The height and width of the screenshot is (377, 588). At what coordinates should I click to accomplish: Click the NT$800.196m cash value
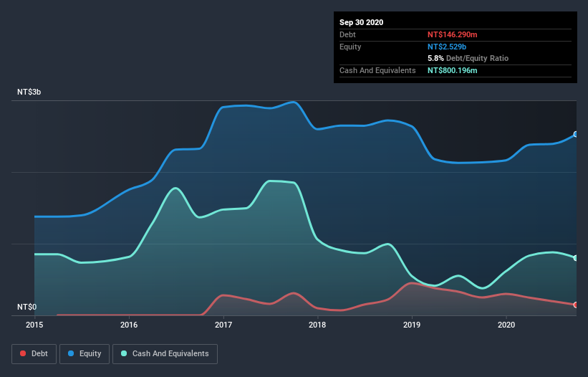pos(452,70)
